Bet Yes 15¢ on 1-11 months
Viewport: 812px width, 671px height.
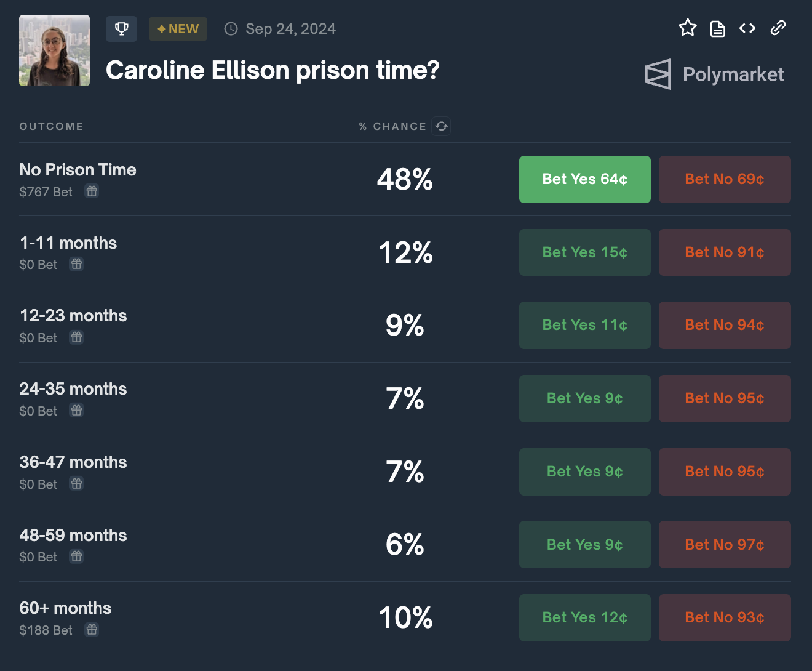[584, 252]
